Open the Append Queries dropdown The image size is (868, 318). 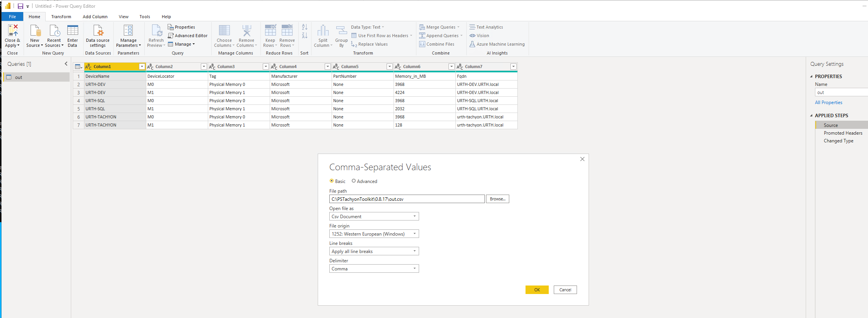(x=441, y=36)
